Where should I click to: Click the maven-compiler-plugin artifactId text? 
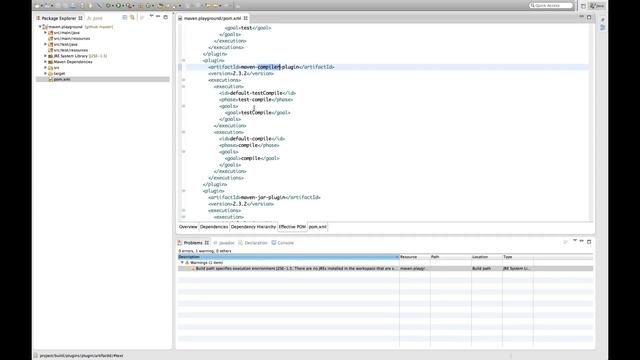(270, 67)
